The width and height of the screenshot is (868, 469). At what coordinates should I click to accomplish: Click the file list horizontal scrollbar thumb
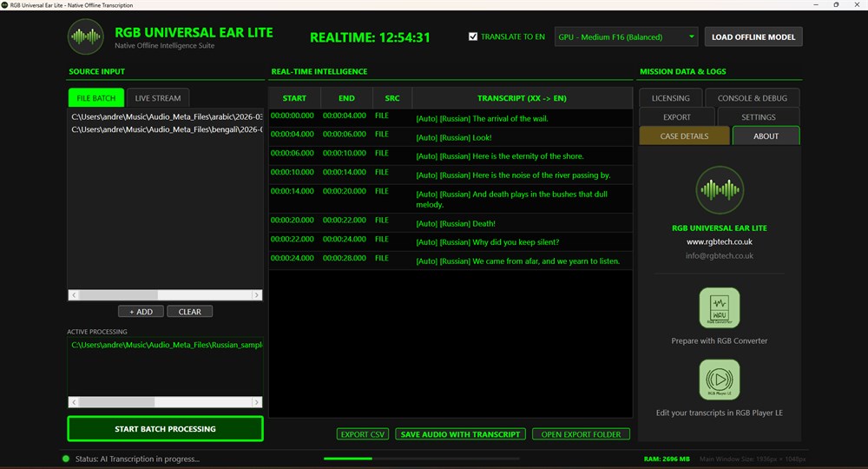[118, 295]
